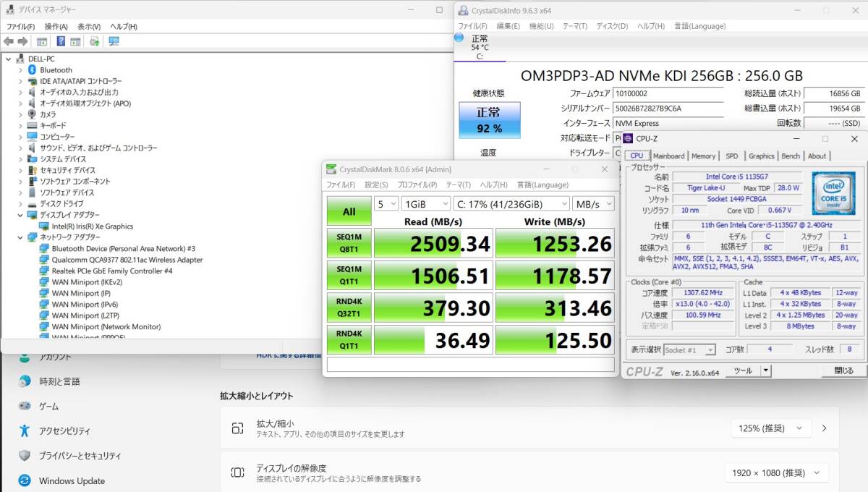Click the Realtek PCIe GbE controller icon
868x492 pixels.
tap(44, 271)
